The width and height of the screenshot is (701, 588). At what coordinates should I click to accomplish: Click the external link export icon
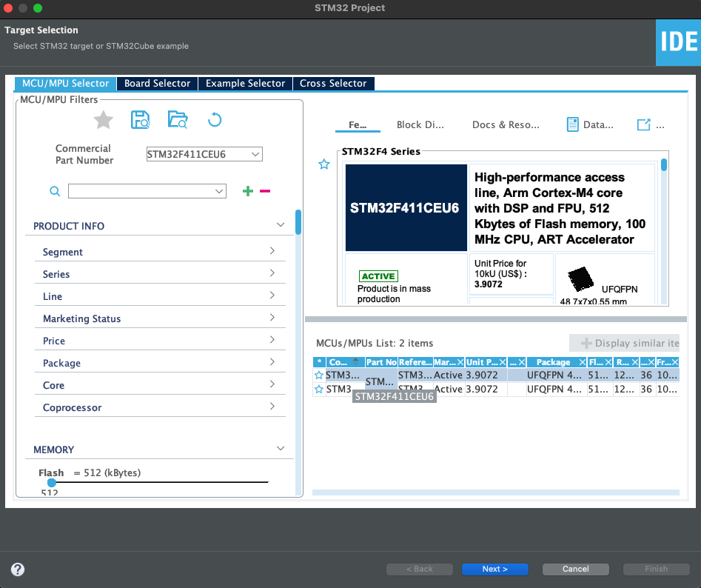coord(643,124)
